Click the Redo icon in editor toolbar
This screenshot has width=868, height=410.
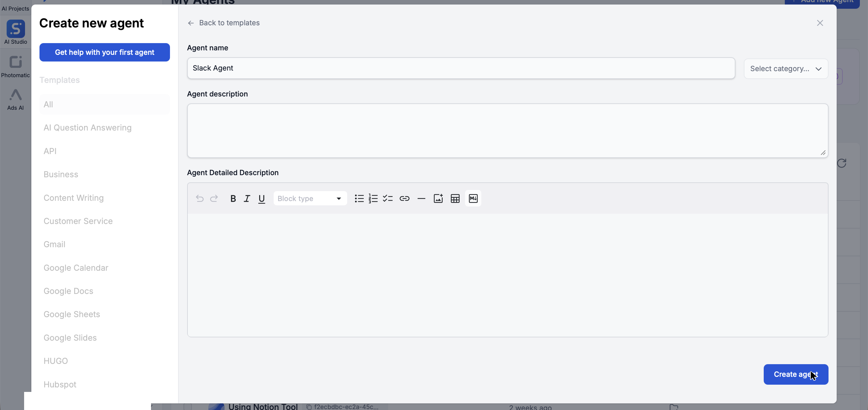(x=214, y=198)
